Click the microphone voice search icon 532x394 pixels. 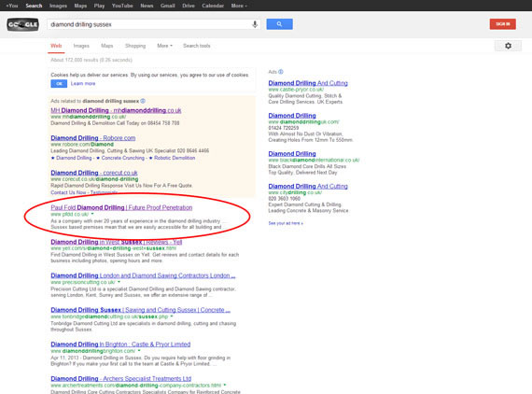point(255,24)
